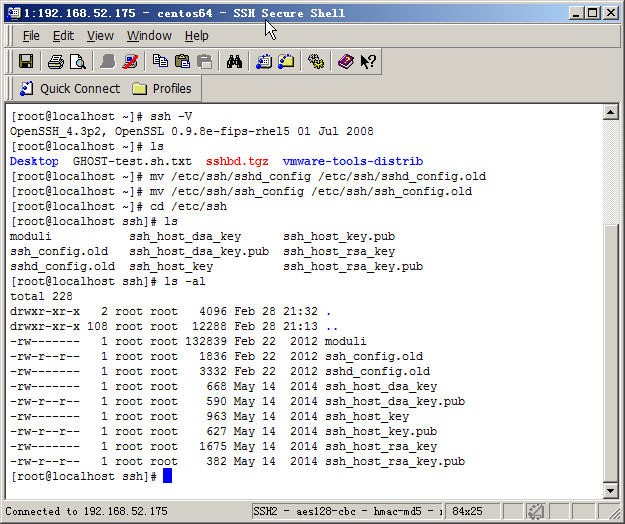The image size is (625, 524).
Task: Click the SSH2 aes128-cbc hmac-md5 status field
Action: [x=348, y=511]
